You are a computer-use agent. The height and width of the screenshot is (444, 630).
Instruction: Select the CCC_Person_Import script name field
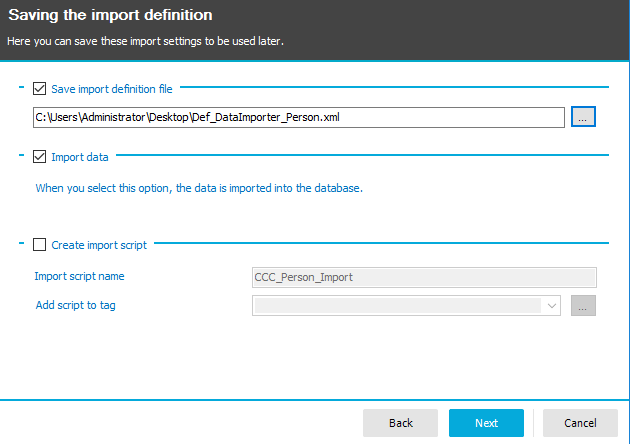click(424, 277)
